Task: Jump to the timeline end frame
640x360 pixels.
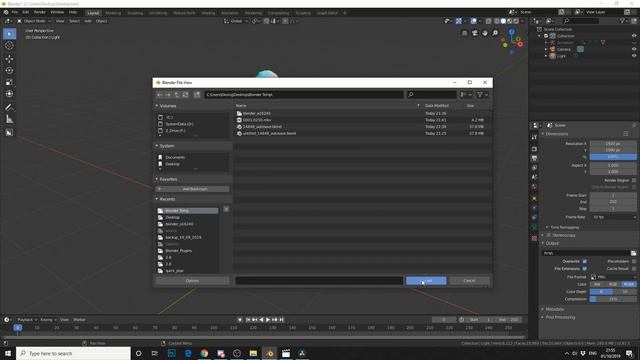Action: [x=282, y=320]
